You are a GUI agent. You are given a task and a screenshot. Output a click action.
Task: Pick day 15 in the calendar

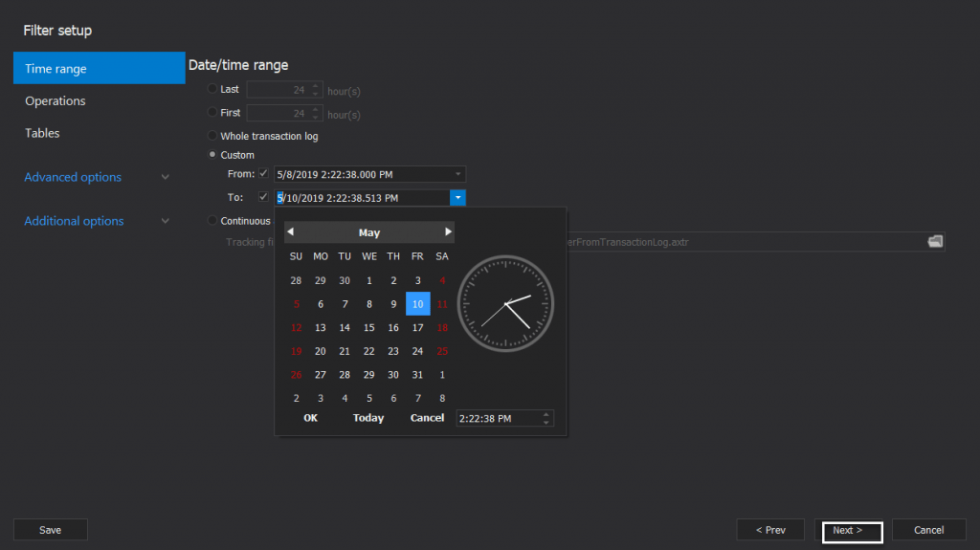tap(368, 327)
